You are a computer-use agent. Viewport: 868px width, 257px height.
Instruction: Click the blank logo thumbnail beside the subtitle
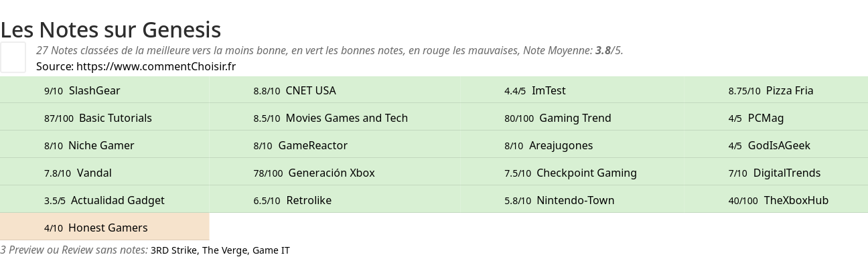tap(13, 57)
